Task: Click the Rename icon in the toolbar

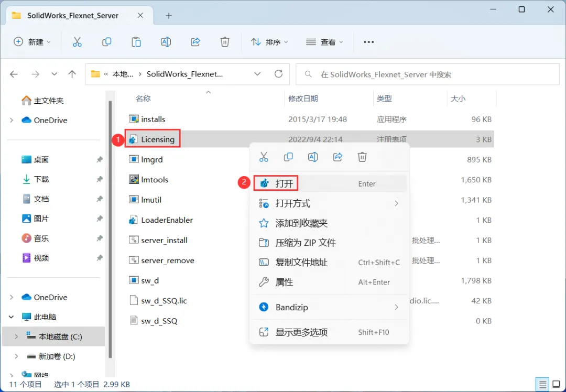Action: [x=166, y=42]
